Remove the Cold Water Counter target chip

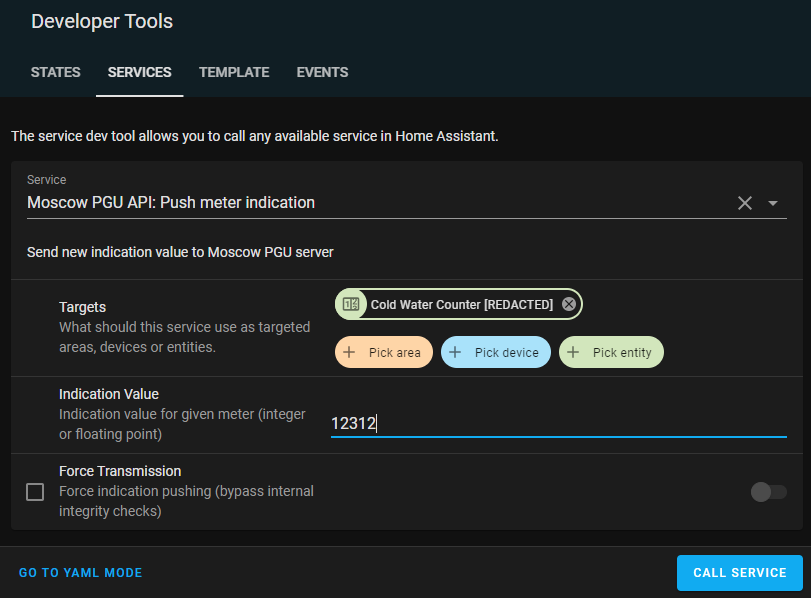point(568,304)
